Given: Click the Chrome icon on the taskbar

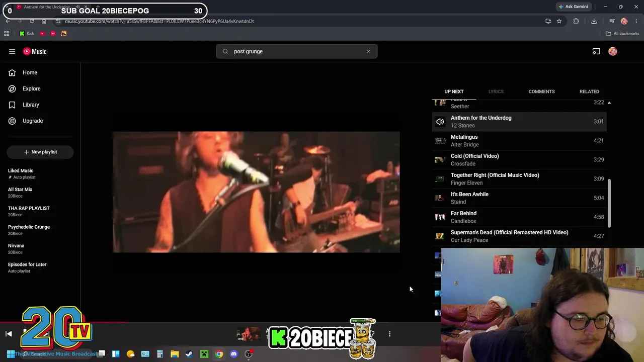Looking at the screenshot, I should click(x=219, y=354).
